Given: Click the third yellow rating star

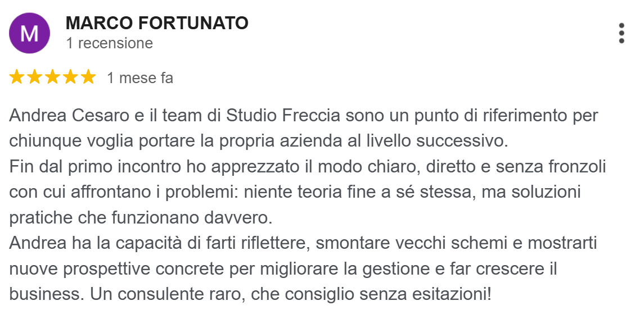Looking at the screenshot, I should tap(53, 78).
